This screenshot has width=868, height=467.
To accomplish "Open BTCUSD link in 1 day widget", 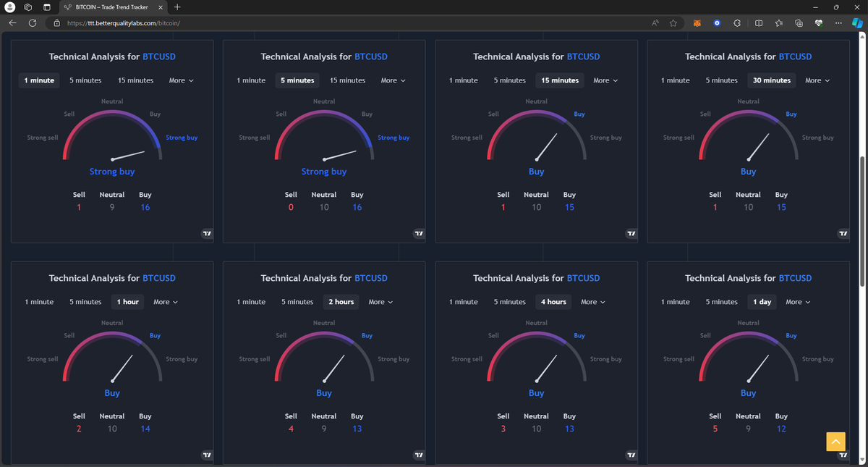I will point(796,278).
